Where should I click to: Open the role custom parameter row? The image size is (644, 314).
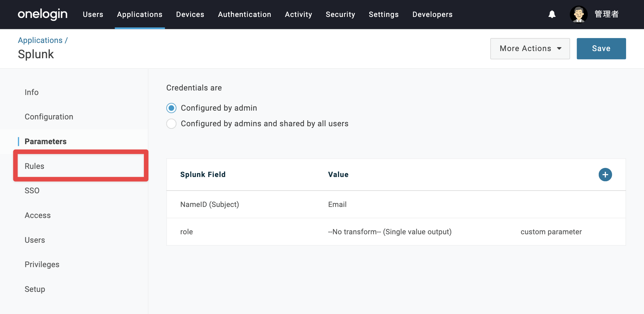pyautogui.click(x=396, y=232)
